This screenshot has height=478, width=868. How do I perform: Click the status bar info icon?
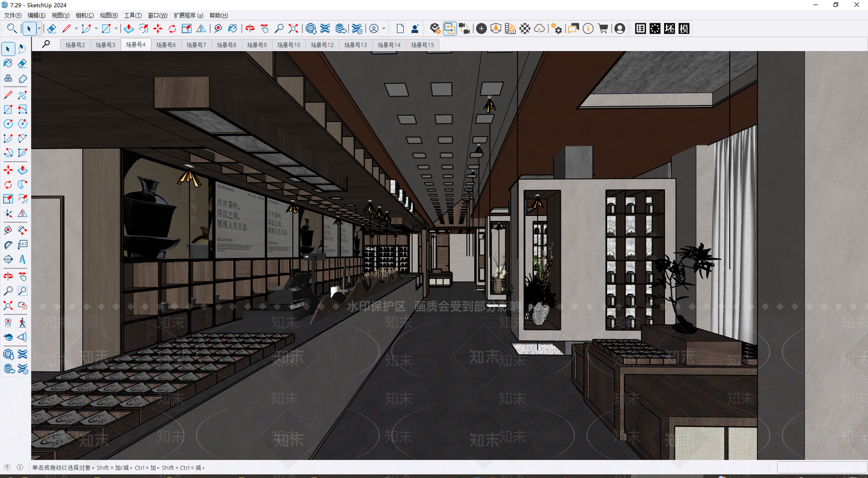[x=20, y=467]
